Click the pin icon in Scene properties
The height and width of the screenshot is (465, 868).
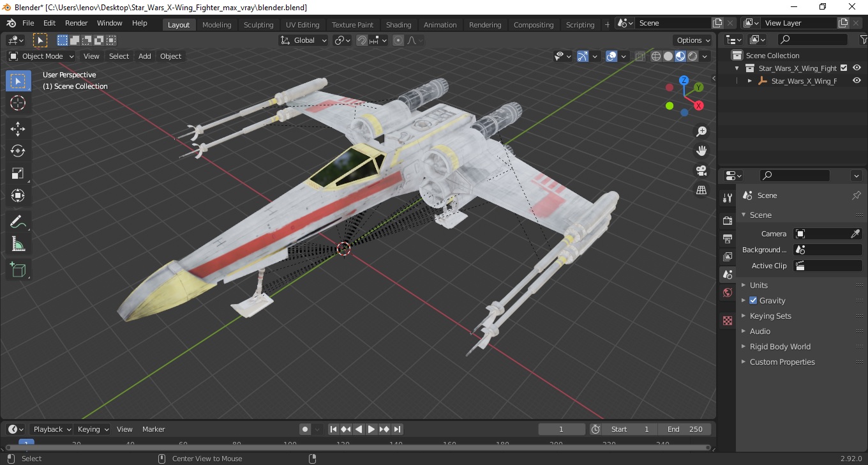(x=857, y=195)
